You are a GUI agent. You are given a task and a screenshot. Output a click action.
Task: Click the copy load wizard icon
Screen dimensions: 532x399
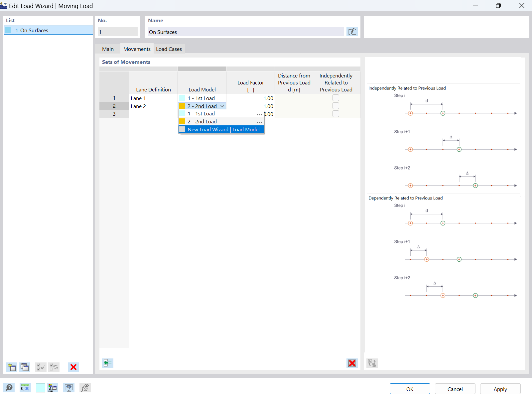[x=25, y=367]
